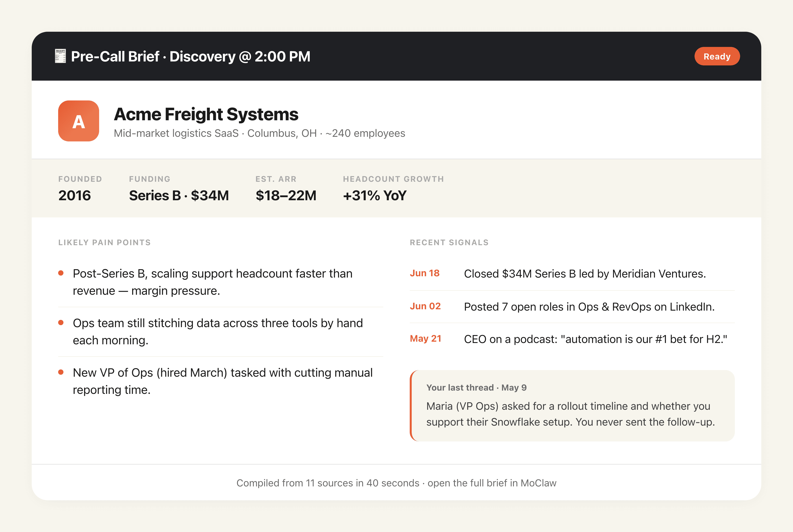The width and height of the screenshot is (793, 532).
Task: Click the +31% YoY headcount growth value
Action: pos(375,196)
